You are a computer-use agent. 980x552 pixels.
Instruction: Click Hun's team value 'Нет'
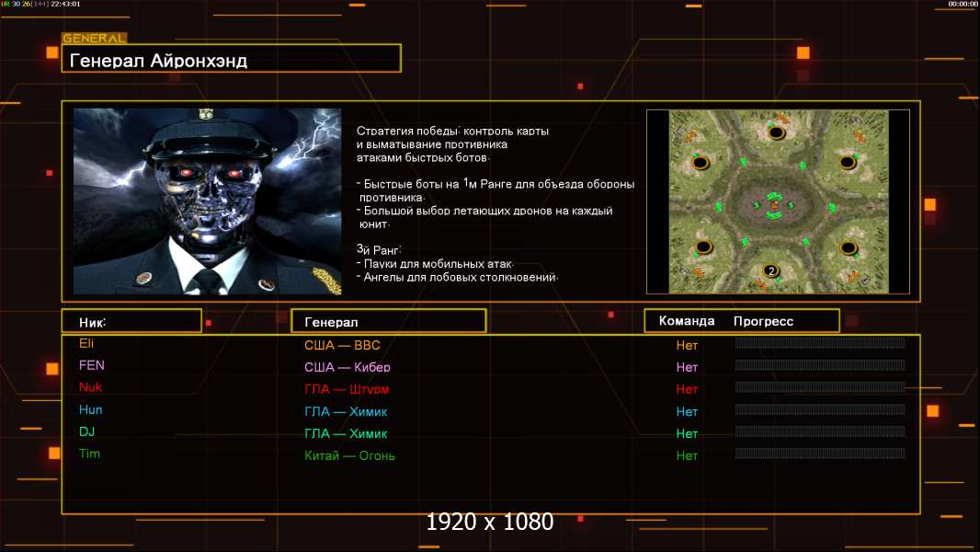686,411
